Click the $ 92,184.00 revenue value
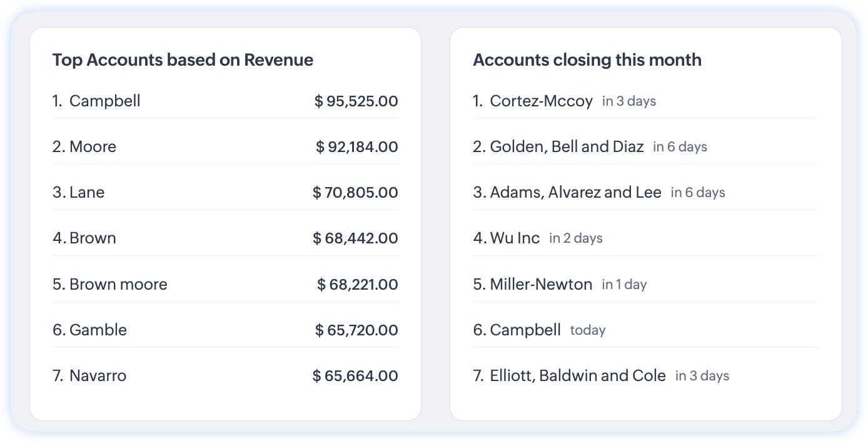868x443 pixels. (356, 147)
